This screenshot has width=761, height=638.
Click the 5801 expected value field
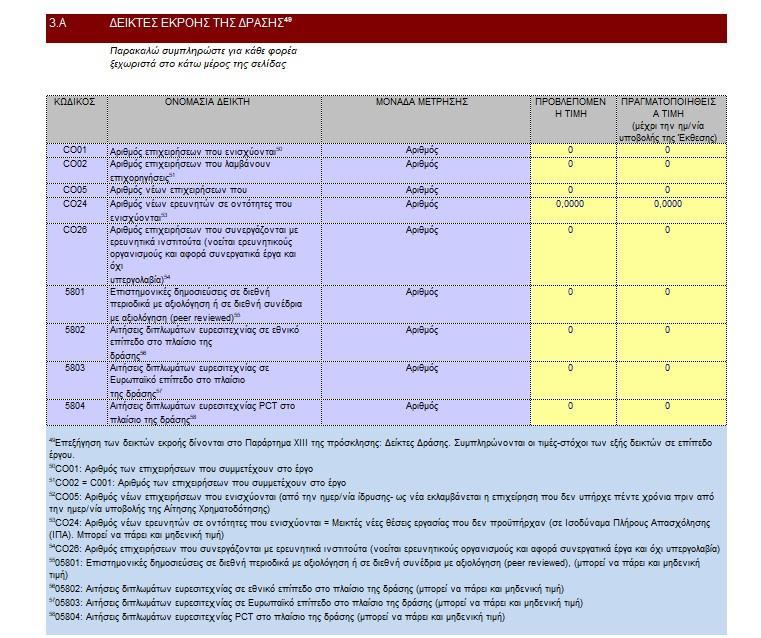(573, 304)
